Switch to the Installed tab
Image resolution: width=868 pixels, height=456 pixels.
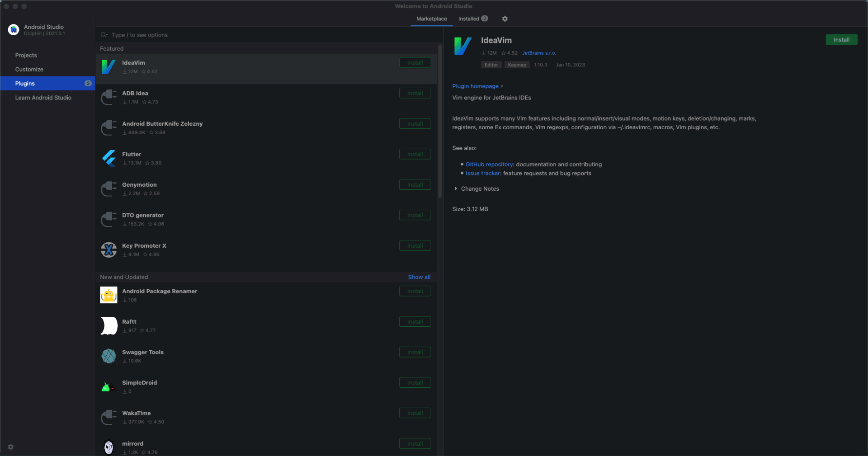pos(469,19)
